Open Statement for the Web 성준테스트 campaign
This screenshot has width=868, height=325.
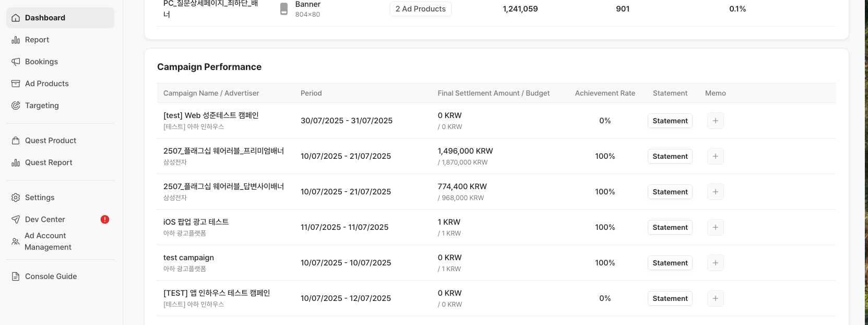(x=670, y=121)
